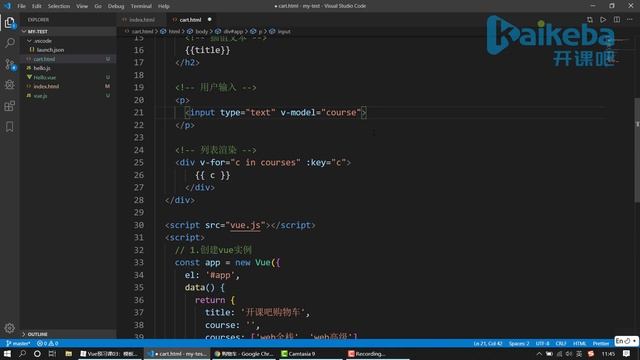This screenshot has height=360, width=640.
Task: Select the cart.html editor tab
Action: (190, 20)
